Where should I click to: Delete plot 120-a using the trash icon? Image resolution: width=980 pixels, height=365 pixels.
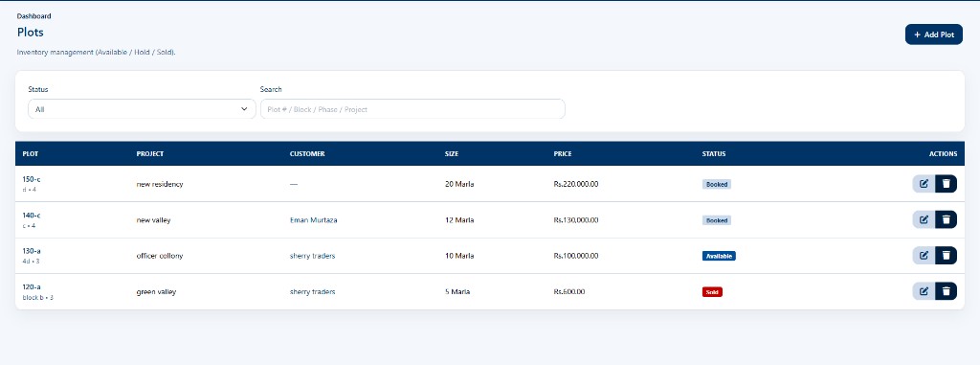tap(947, 291)
